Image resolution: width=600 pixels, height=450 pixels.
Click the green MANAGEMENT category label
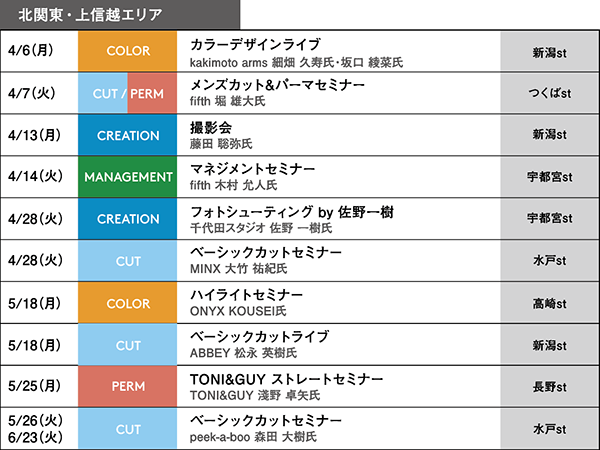pos(127,177)
